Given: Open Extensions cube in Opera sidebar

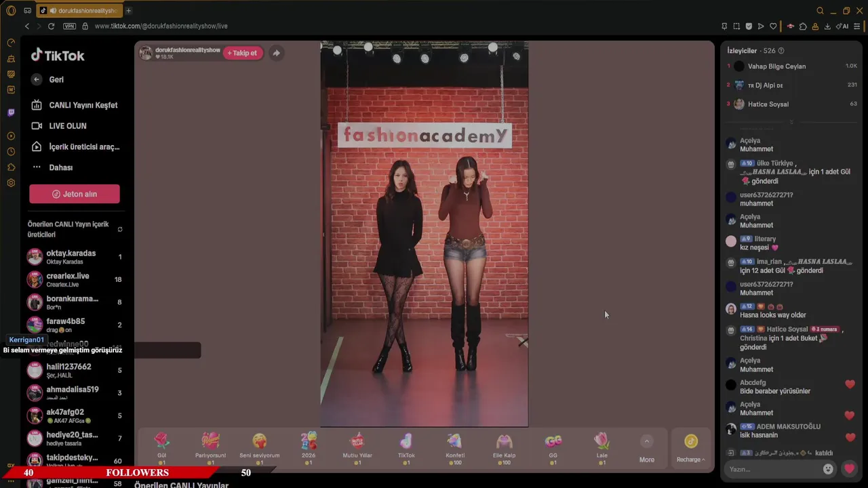Looking at the screenshot, I should 11,167.
